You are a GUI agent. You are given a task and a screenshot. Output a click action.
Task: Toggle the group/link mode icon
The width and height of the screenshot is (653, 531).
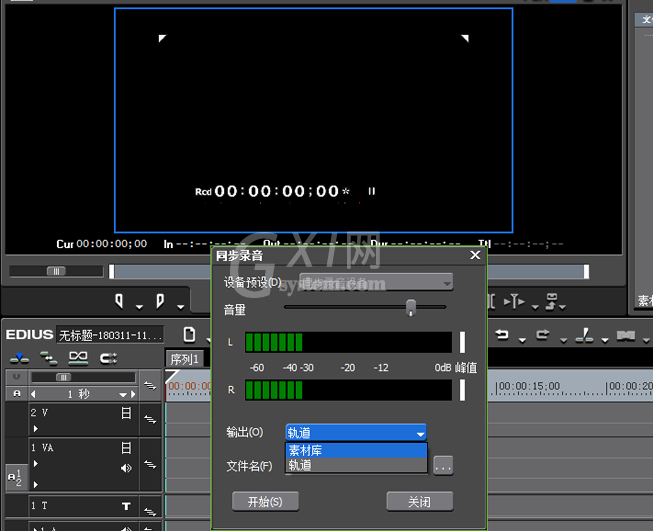(x=108, y=358)
